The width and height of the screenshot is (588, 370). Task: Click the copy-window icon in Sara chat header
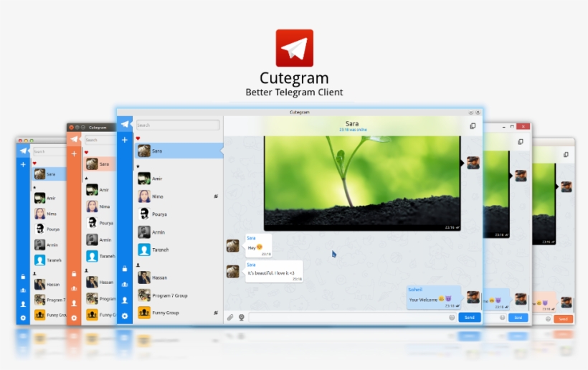tap(473, 126)
